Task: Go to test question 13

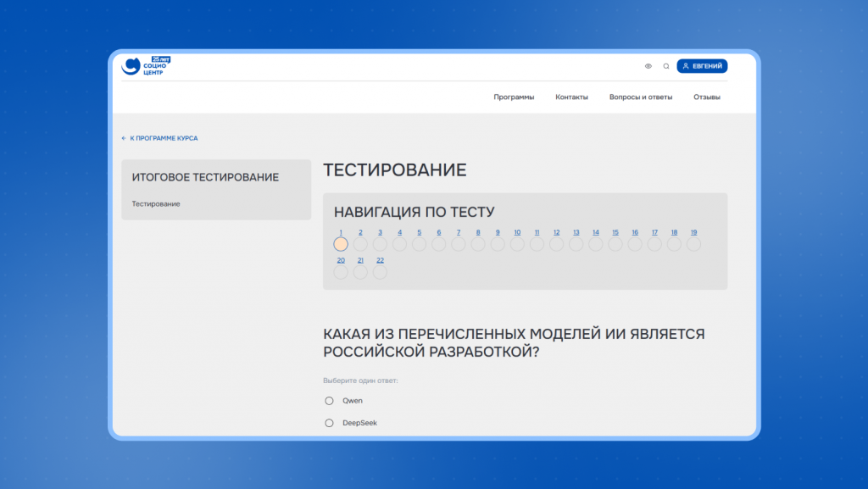Action: click(576, 232)
